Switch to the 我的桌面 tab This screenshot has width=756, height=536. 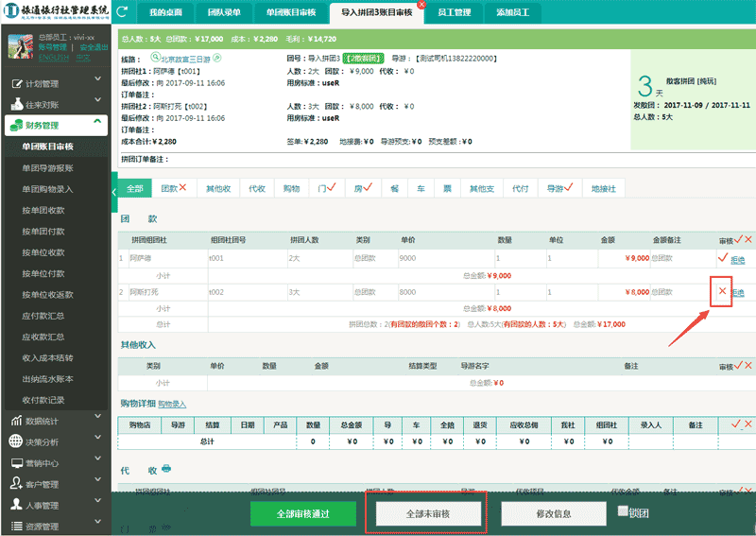pyautogui.click(x=166, y=12)
